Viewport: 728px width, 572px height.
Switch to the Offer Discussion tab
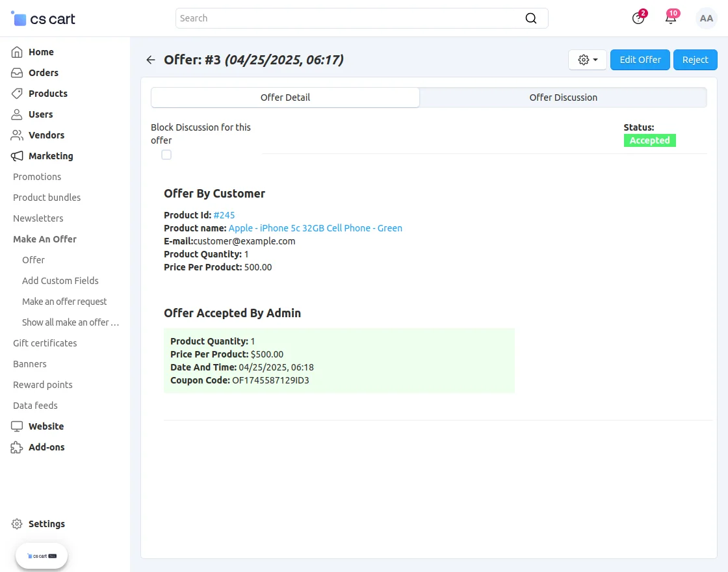pos(563,97)
